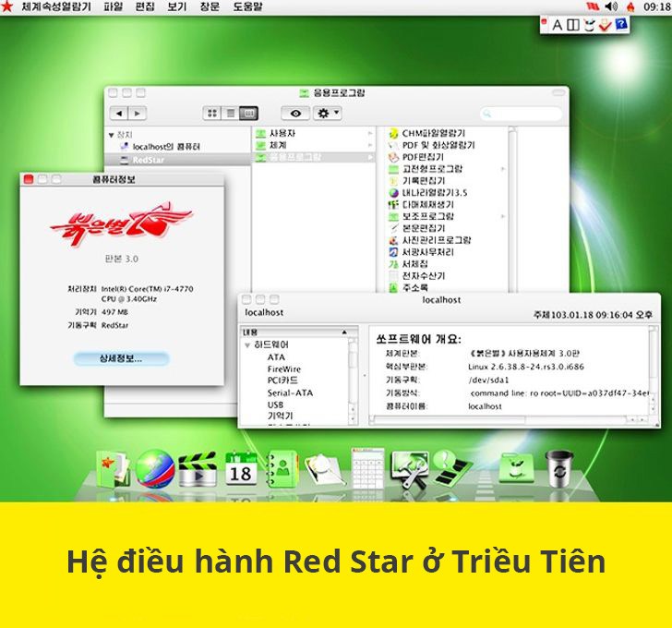Open the file manager dock icon with star
Screen dimensions: 672x628
point(112,470)
